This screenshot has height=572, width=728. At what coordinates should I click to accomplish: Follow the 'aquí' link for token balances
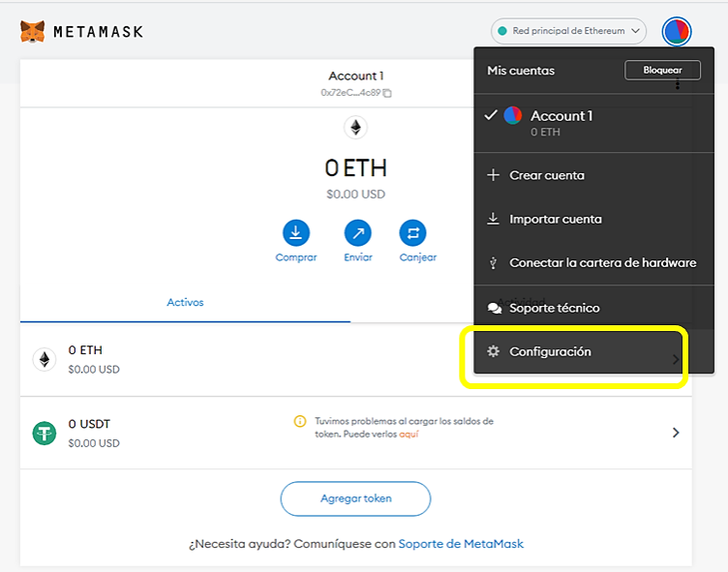pos(409,435)
